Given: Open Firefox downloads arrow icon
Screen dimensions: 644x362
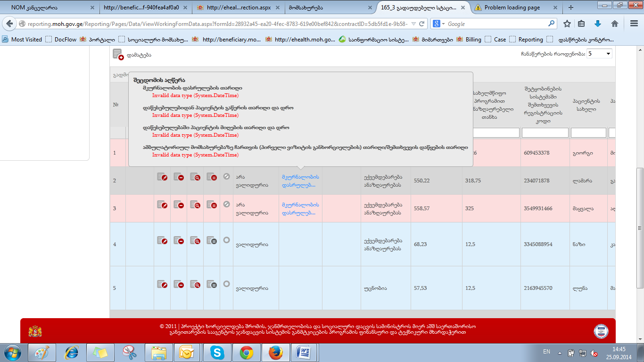Looking at the screenshot, I should tap(598, 24).
